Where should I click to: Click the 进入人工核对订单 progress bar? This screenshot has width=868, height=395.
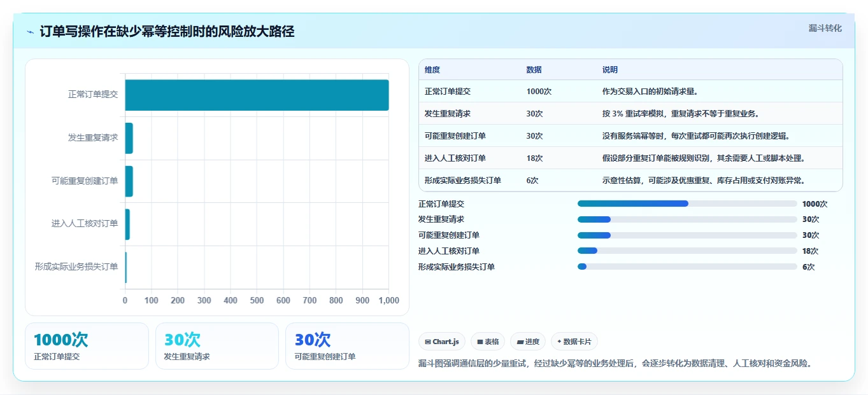pyautogui.click(x=687, y=251)
